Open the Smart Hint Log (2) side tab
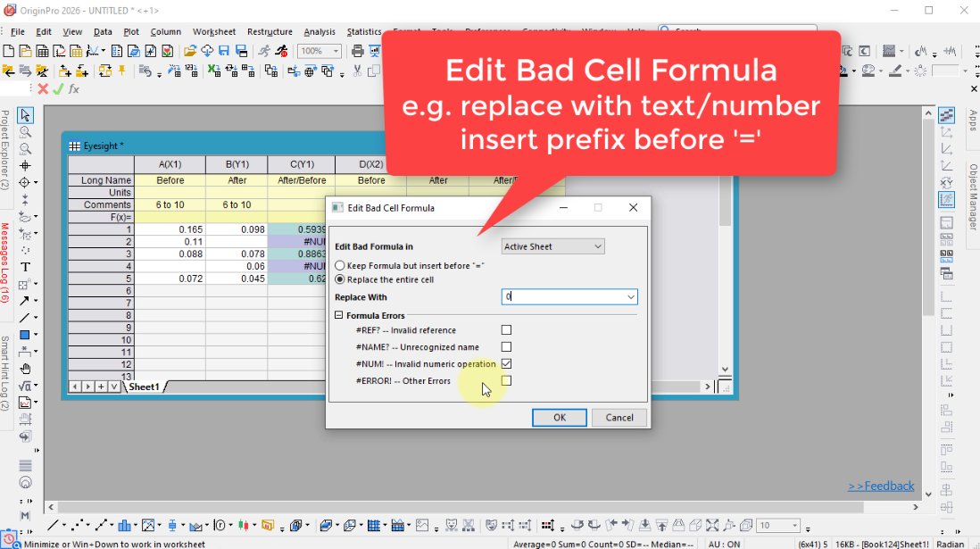Screen dimensions: 980x549 5,373
